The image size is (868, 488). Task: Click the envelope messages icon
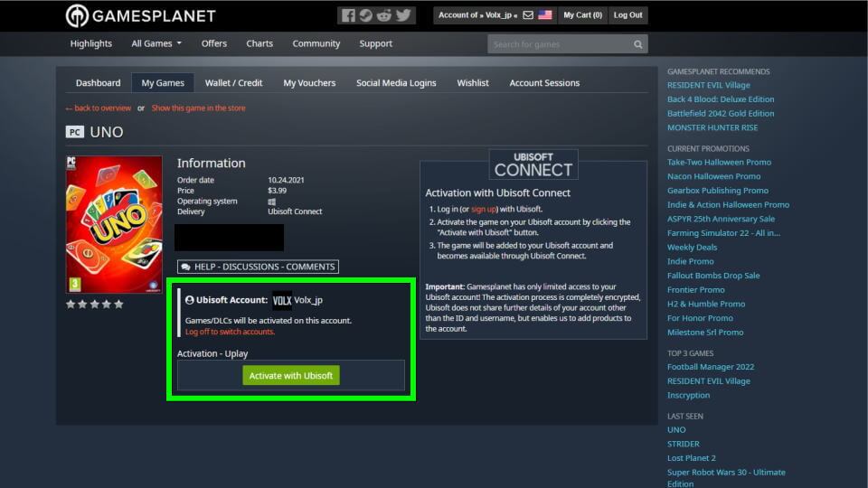528,15
